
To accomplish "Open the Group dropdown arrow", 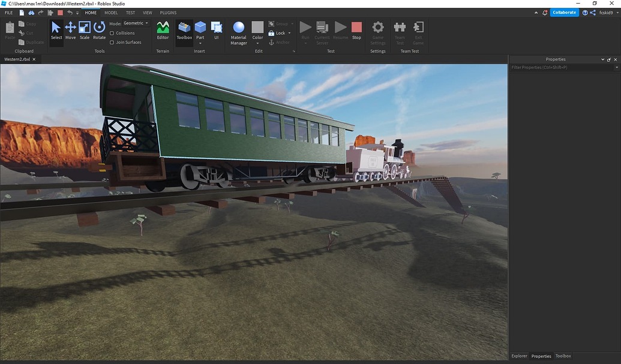I will click(x=292, y=24).
